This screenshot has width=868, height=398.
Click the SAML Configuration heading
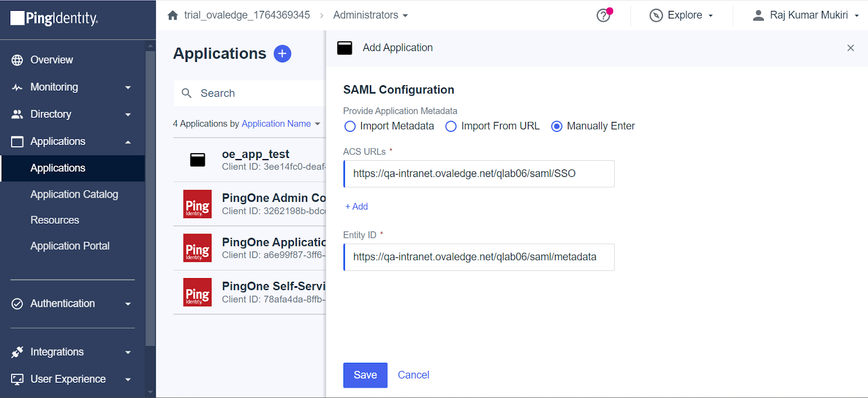click(x=399, y=90)
